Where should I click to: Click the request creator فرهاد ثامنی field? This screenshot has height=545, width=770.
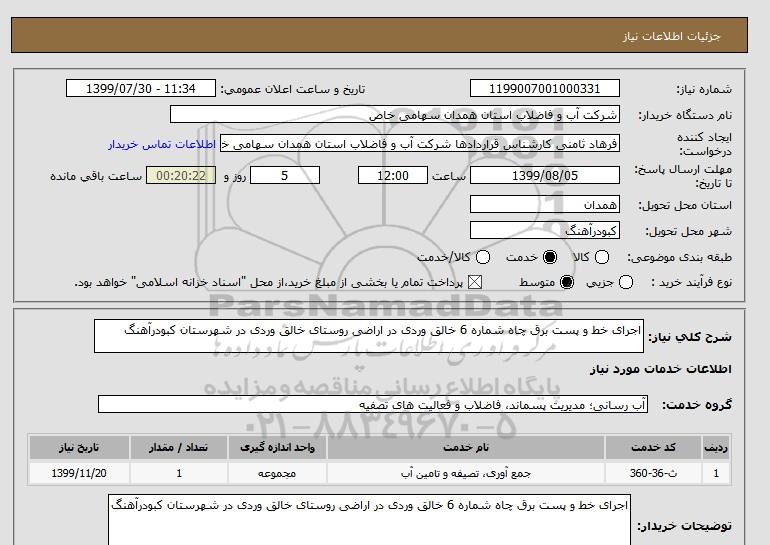click(420, 144)
